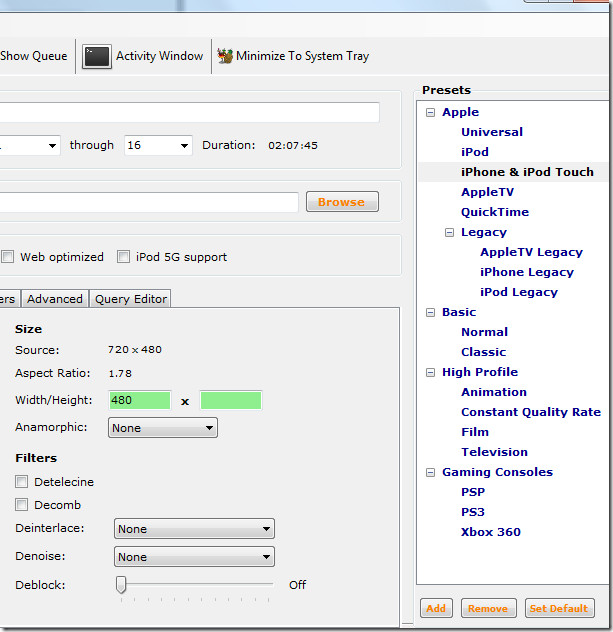Collapse the High Profile presets group

(x=430, y=372)
